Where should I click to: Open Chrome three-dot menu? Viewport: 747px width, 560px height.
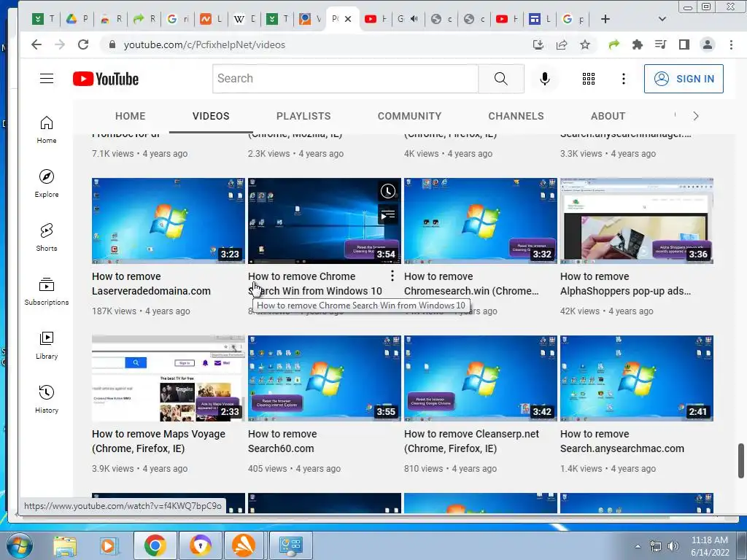[x=731, y=44]
